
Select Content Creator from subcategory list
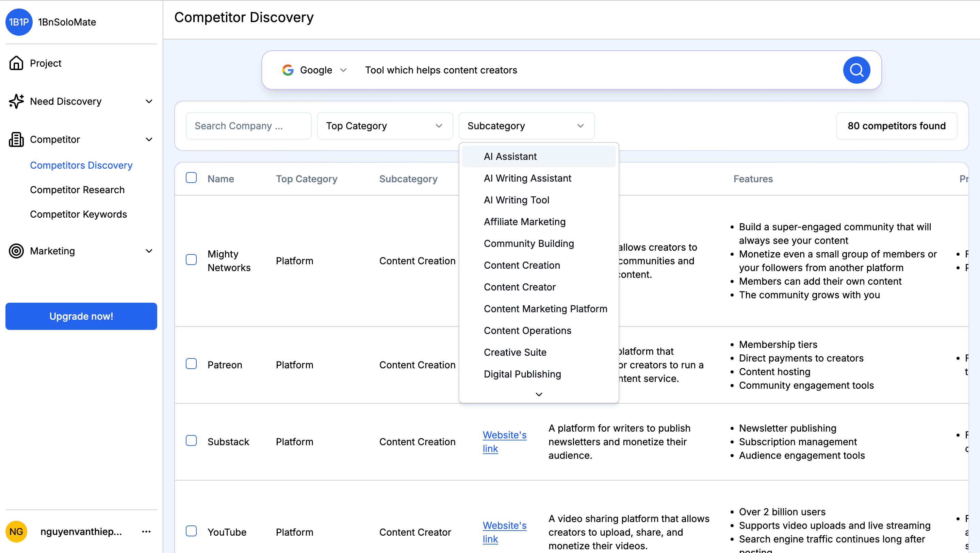coord(520,287)
